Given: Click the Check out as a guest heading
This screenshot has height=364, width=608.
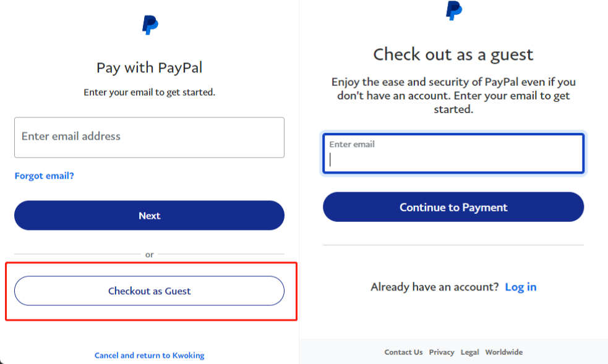Looking at the screenshot, I should tap(453, 54).
